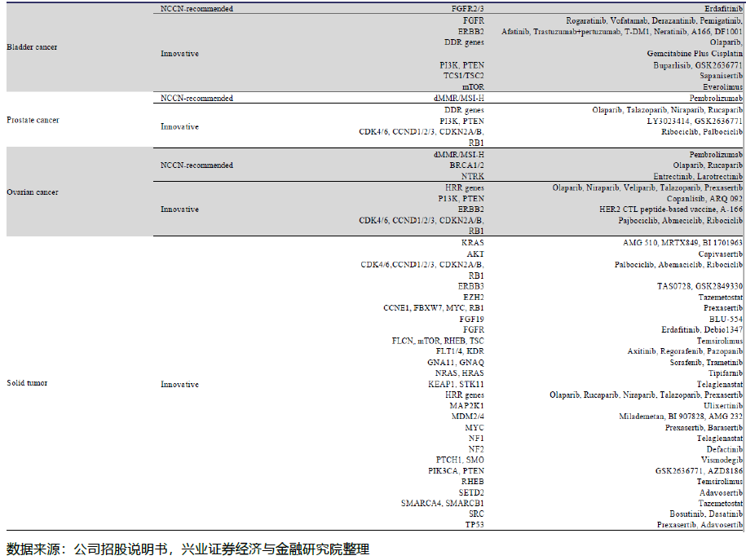Click "FLT1/4, KDR" gene cell
Image resolution: width=746 pixels, height=560 pixels.
pyautogui.click(x=460, y=351)
